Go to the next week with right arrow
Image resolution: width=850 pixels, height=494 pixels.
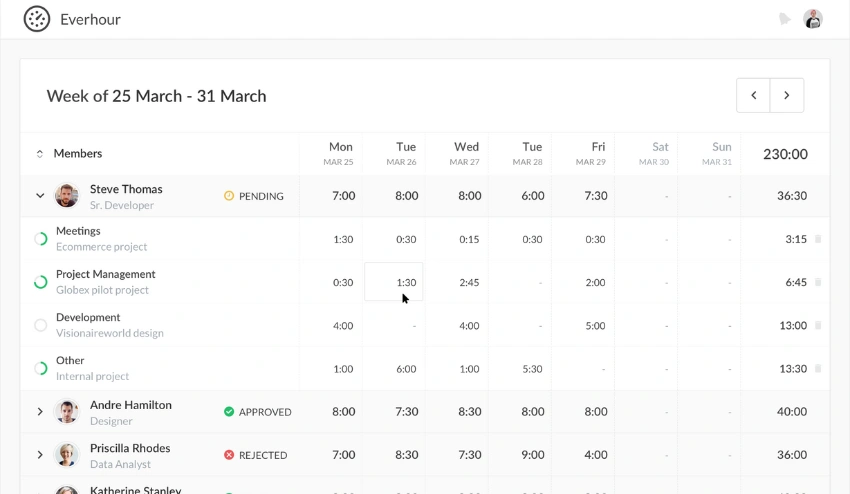787,95
